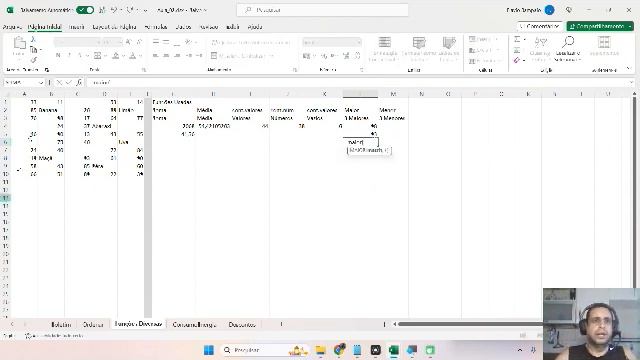Switch to the Ordenar sheet tab
The image size is (640, 360).
point(93,324)
